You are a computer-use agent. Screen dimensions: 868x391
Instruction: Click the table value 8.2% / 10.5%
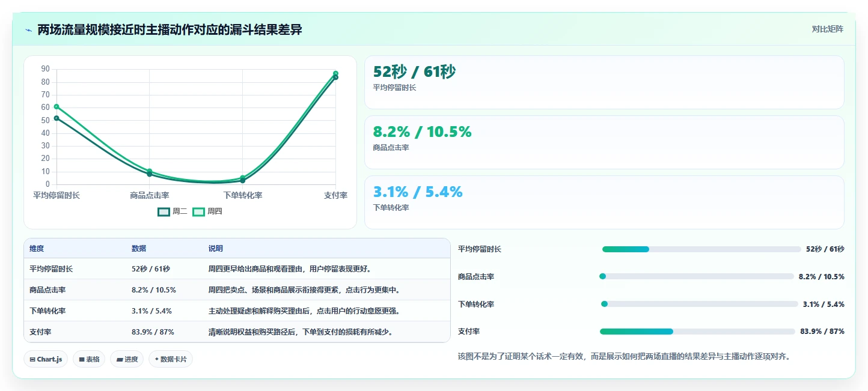click(154, 290)
